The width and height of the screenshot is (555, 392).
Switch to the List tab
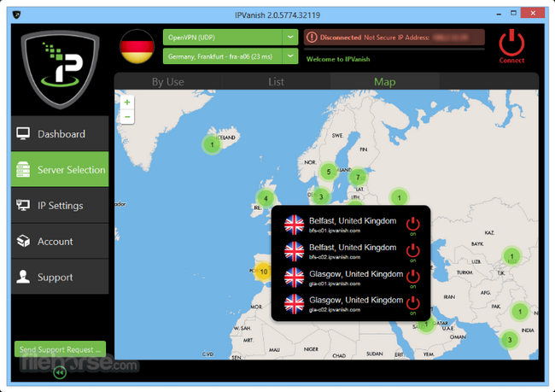(x=276, y=82)
